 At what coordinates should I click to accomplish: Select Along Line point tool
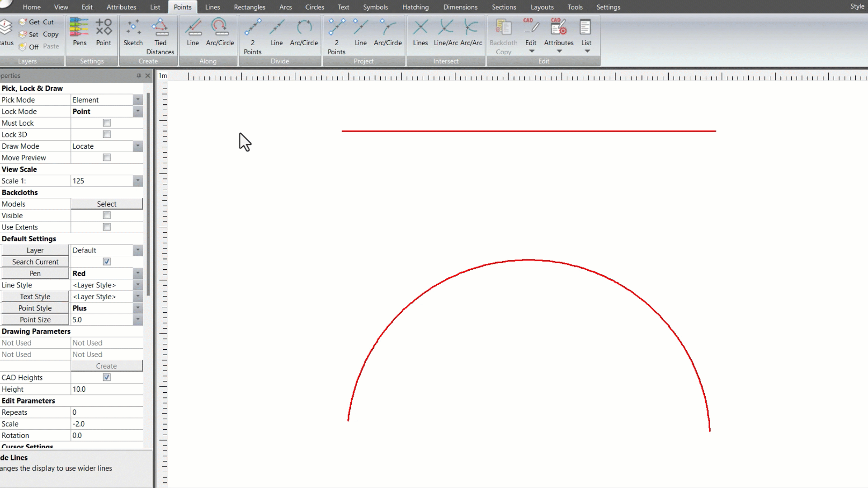coord(193,33)
